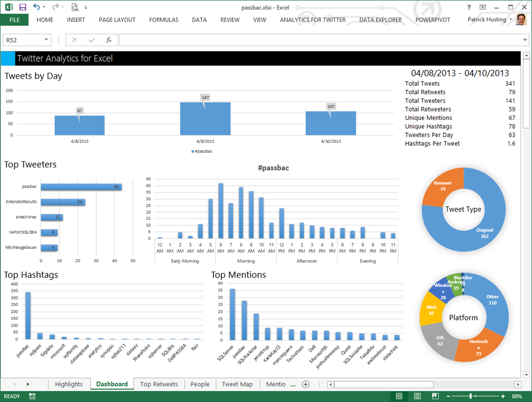Add a new sheet with the plus icon
The image size is (532, 402).
point(305,384)
